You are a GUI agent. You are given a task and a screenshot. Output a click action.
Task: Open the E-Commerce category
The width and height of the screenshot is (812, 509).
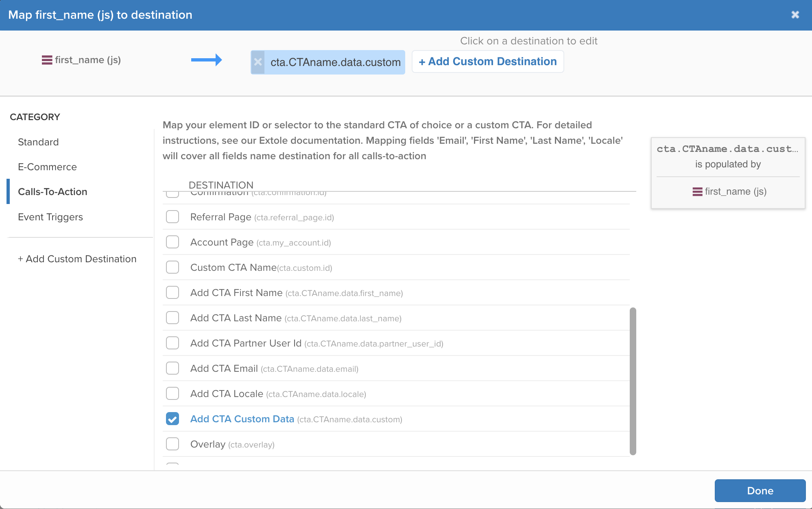[x=47, y=167]
